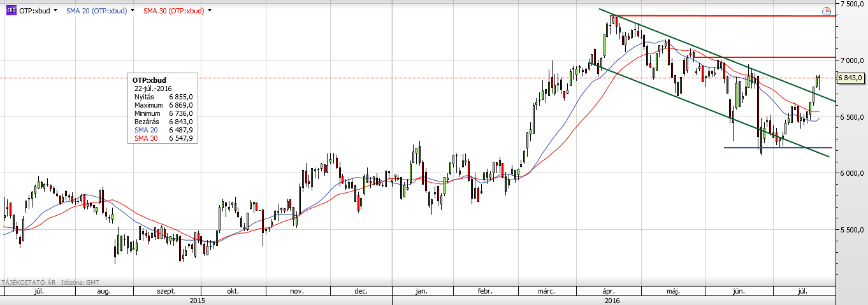Click the 7 500,0 price axis label

(853, 4)
